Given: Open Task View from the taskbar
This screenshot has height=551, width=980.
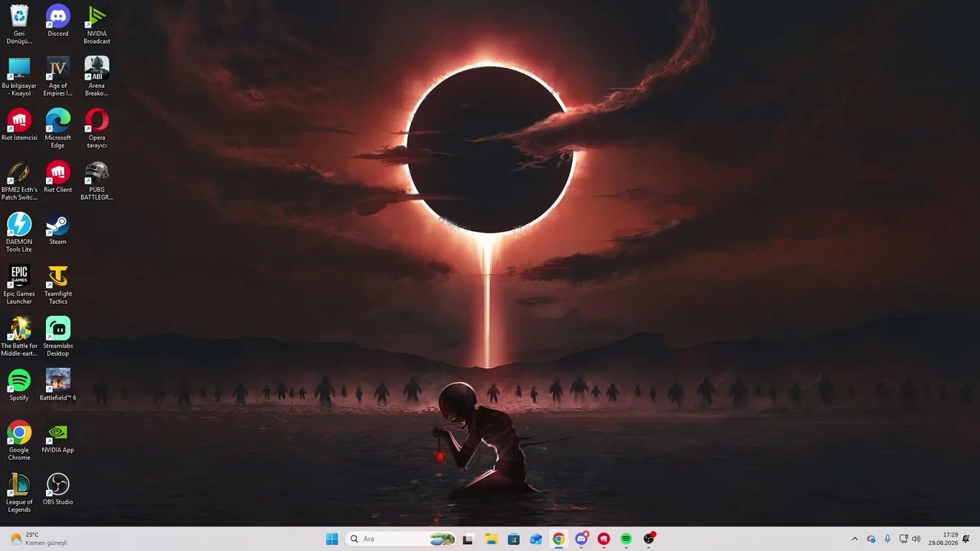Looking at the screenshot, I should [x=468, y=539].
